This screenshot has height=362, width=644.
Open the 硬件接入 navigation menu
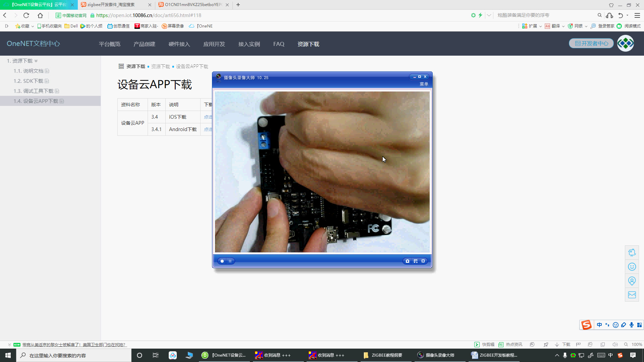[x=179, y=44]
